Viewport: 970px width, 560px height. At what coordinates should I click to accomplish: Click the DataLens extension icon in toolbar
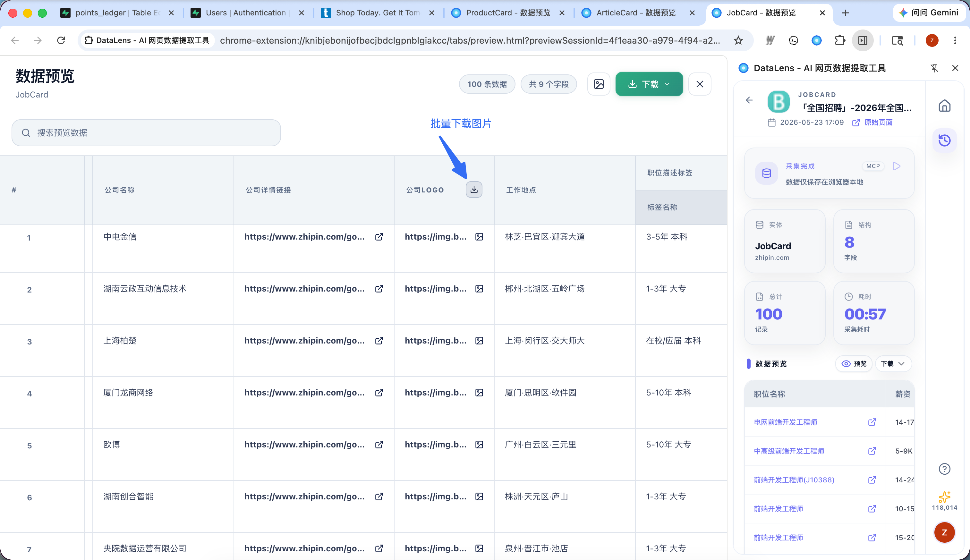coord(817,40)
